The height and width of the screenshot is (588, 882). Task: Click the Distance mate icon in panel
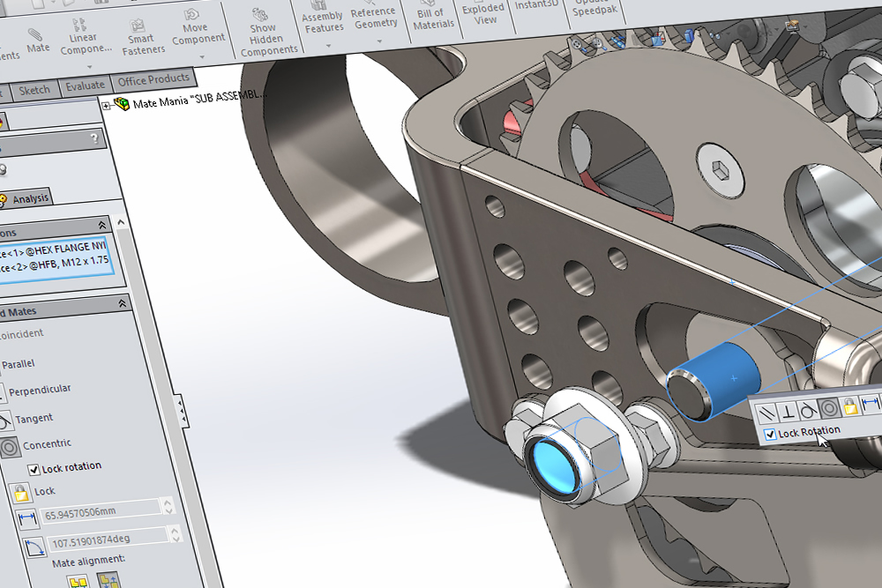(x=27, y=519)
